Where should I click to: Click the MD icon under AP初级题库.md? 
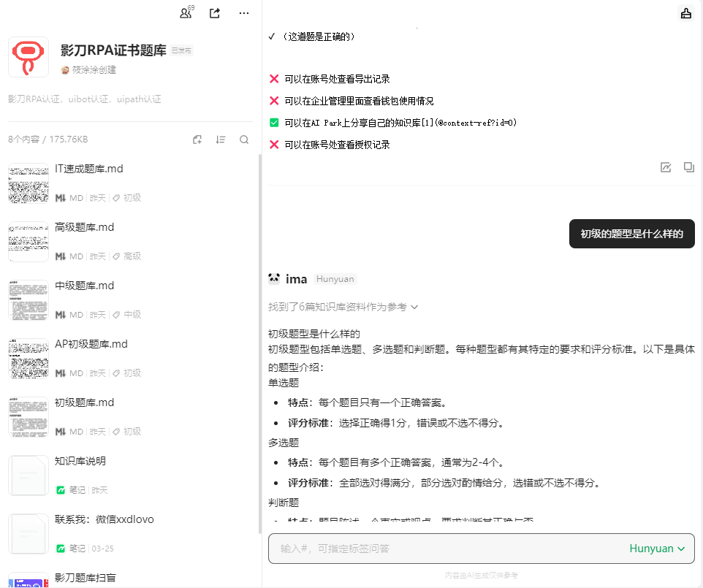tap(61, 373)
